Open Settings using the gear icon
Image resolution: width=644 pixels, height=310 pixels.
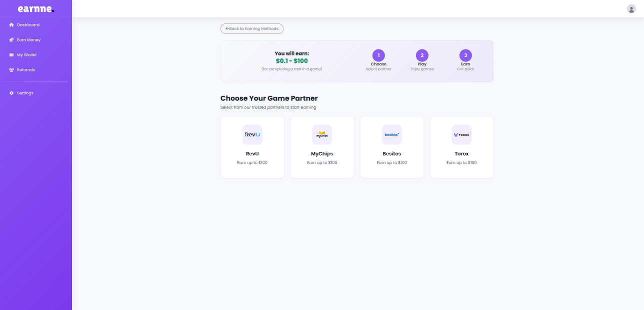coord(10,93)
